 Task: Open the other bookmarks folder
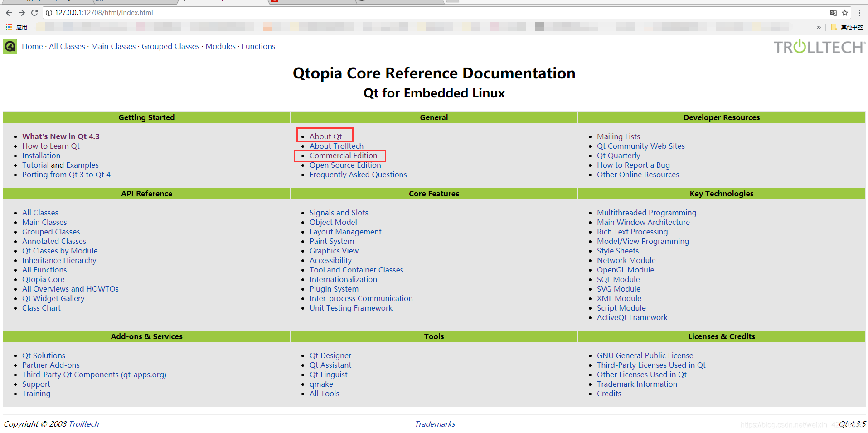click(847, 27)
